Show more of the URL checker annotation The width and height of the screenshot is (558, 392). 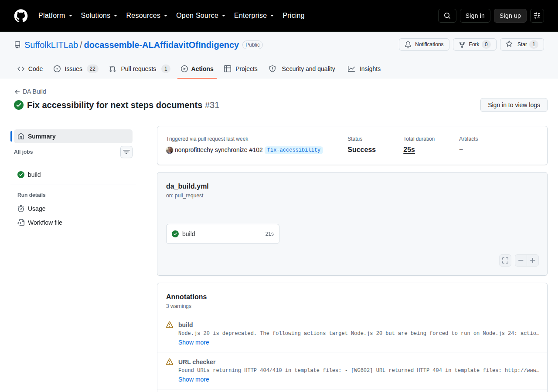[x=194, y=379]
